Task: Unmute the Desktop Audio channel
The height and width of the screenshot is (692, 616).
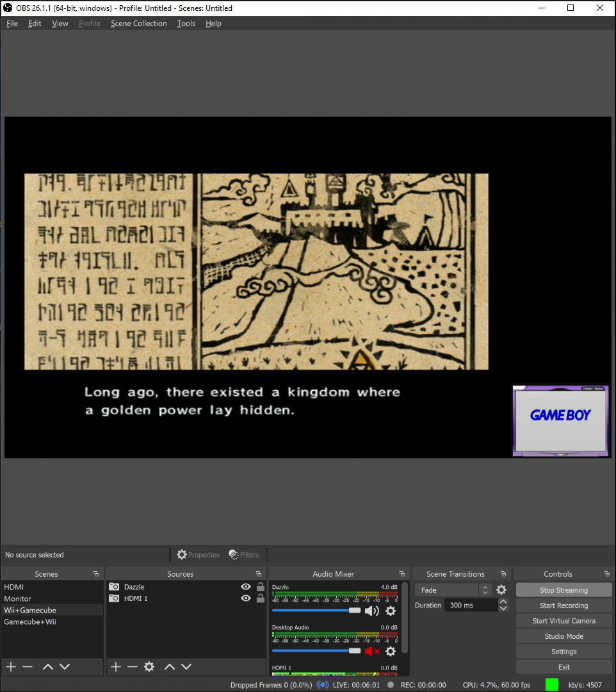Action: point(372,652)
